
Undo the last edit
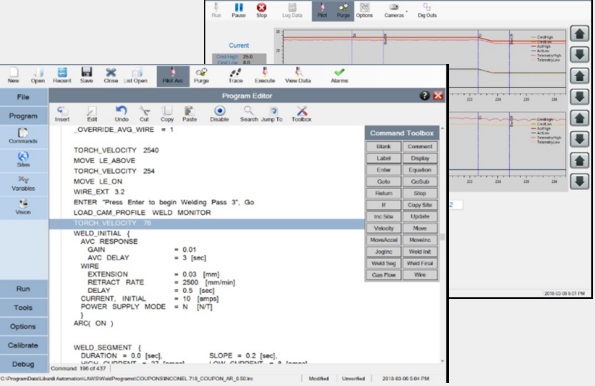[x=121, y=114]
